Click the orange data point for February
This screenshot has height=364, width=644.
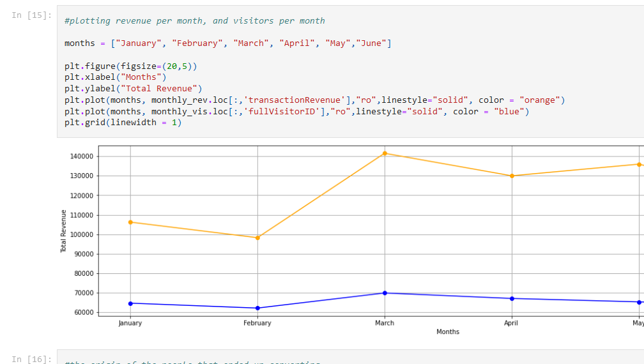pyautogui.click(x=257, y=238)
